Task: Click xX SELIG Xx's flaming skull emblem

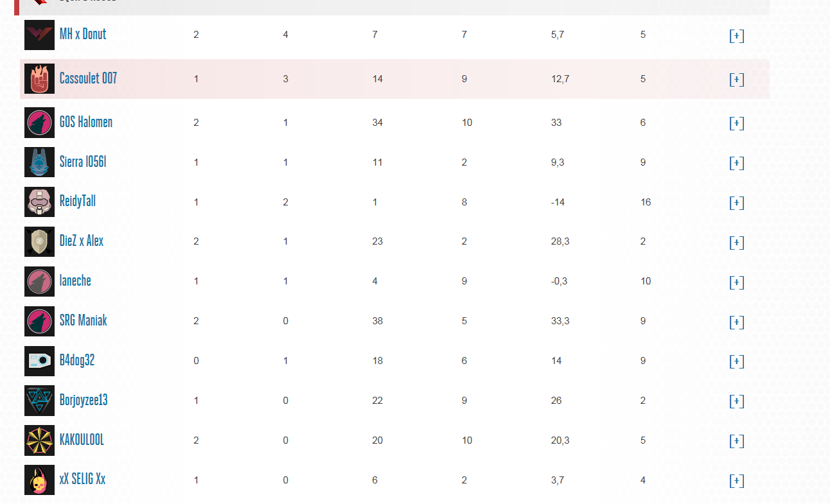Action: pyautogui.click(x=39, y=480)
